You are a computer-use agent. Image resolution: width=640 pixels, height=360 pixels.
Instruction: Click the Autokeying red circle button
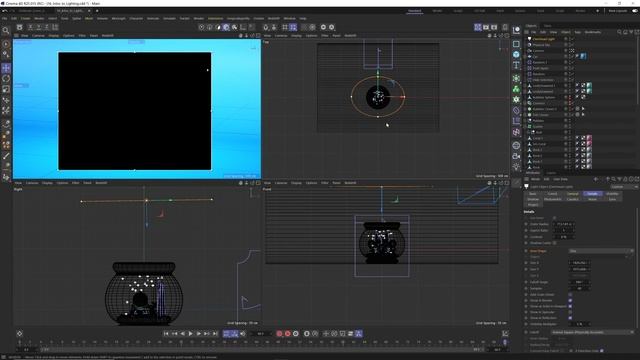pos(287,334)
